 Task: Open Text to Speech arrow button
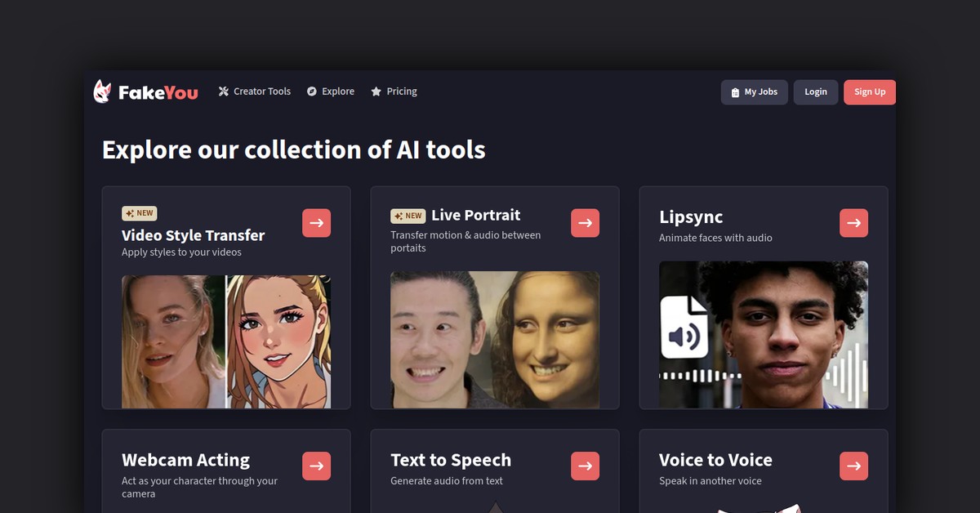click(585, 466)
